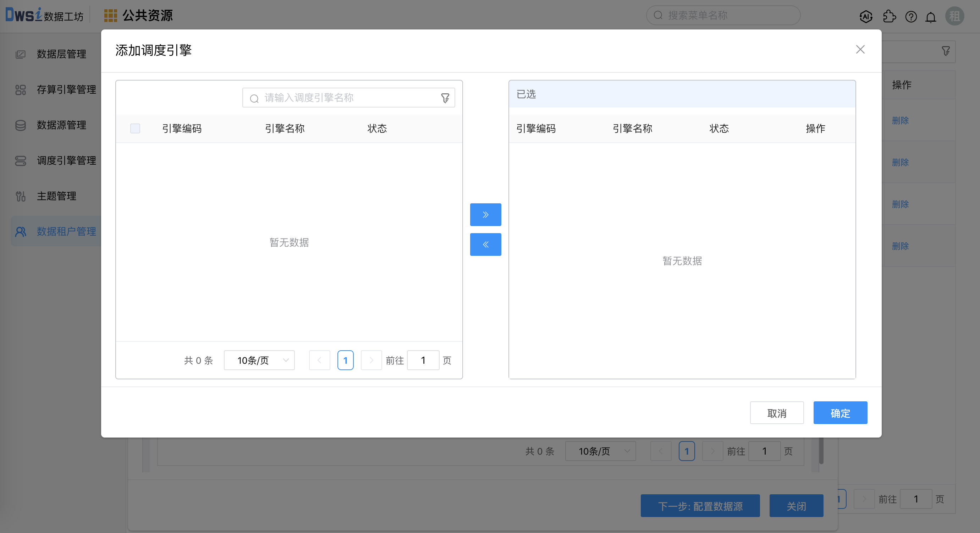Click the move-left double arrow transfer button
The image size is (980, 533).
[485, 244]
